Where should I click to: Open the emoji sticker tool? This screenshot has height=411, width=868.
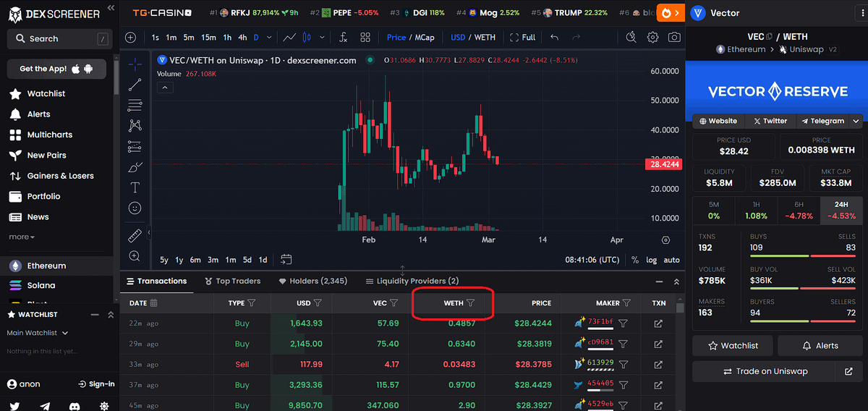pos(135,208)
